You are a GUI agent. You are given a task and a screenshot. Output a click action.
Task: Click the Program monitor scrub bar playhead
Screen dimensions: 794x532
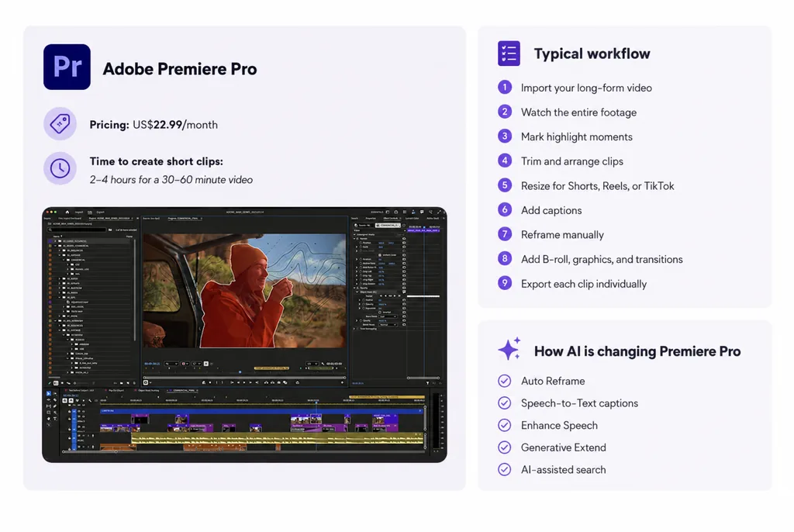coord(240,372)
